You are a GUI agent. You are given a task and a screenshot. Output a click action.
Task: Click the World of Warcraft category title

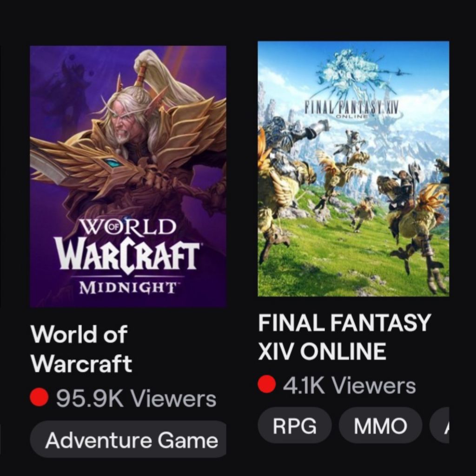81,349
